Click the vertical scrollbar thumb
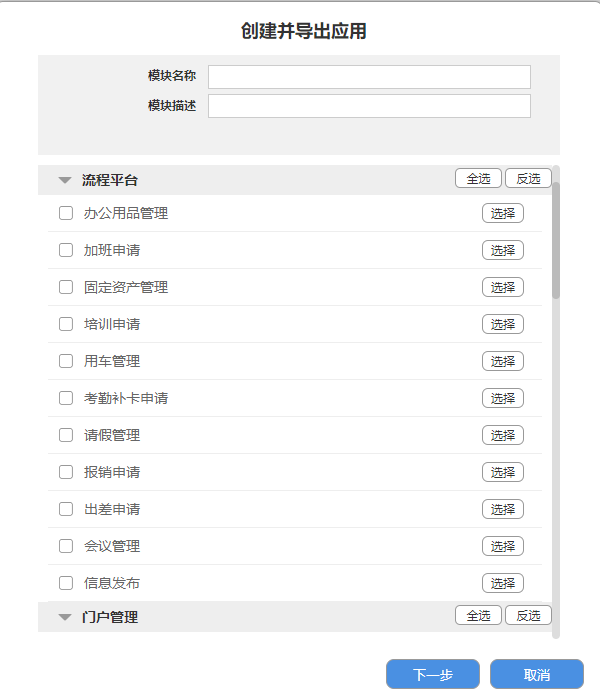The image size is (600, 698). point(556,240)
